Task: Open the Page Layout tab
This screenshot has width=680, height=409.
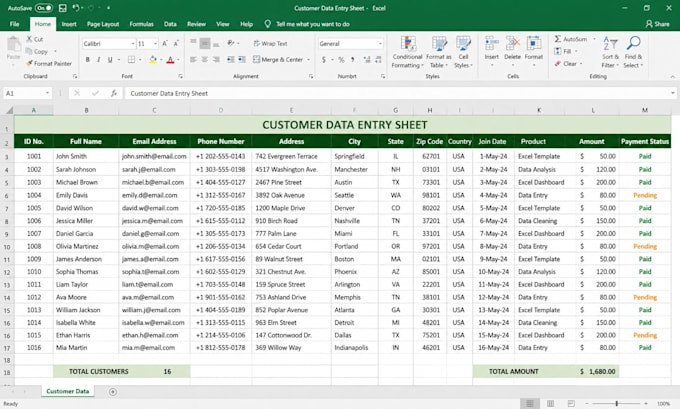Action: tap(103, 24)
